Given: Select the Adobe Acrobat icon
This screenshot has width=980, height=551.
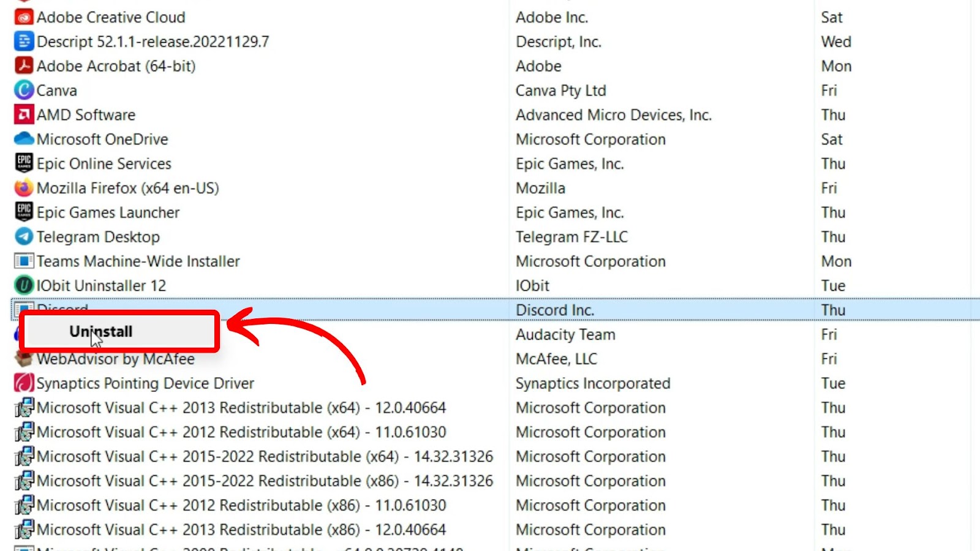Looking at the screenshot, I should point(24,66).
